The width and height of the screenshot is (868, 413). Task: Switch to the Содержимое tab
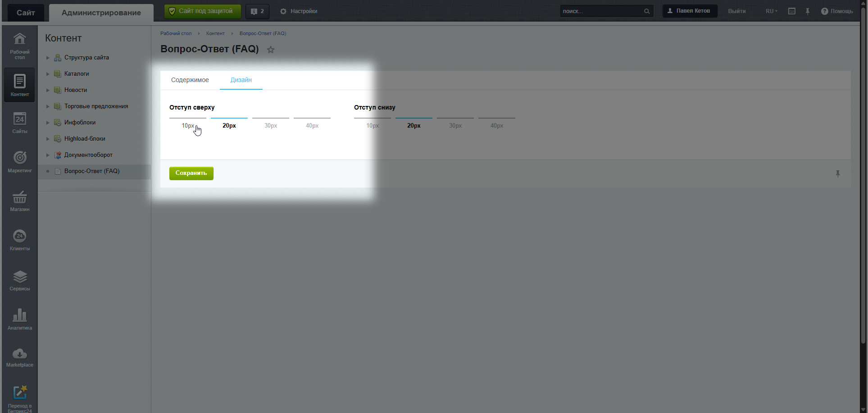coord(190,80)
